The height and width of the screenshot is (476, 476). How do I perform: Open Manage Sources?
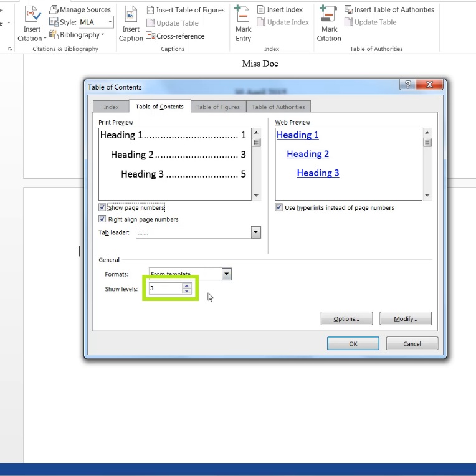[80, 10]
